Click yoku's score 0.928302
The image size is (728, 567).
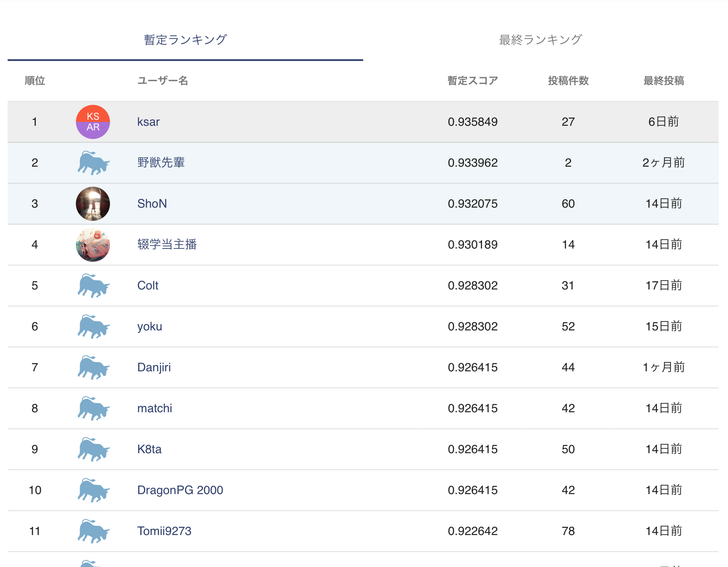tap(473, 327)
